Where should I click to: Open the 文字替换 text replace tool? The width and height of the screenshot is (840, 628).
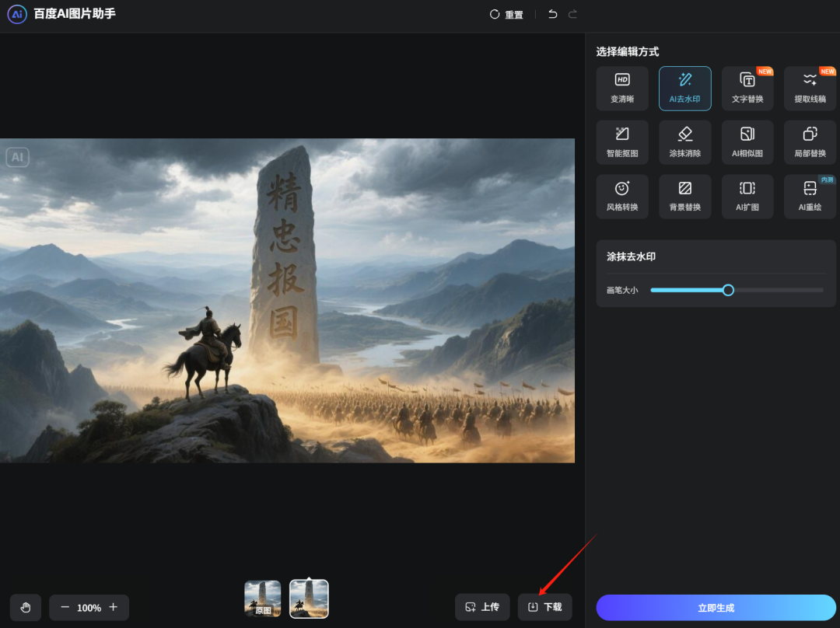point(747,88)
